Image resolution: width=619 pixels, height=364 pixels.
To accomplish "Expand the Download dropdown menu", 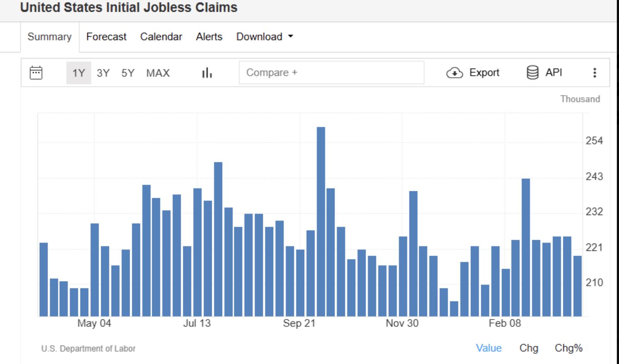I will [x=264, y=37].
